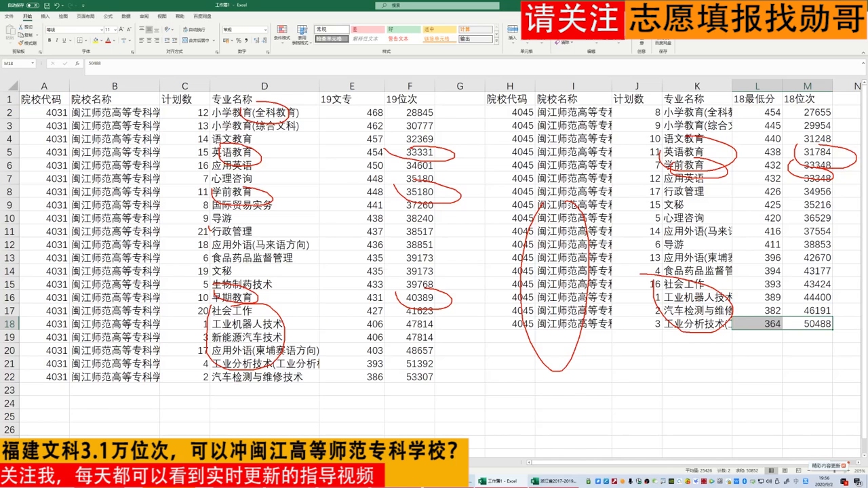
Task: Toggle the AutoSave switch
Action: click(x=33, y=5)
